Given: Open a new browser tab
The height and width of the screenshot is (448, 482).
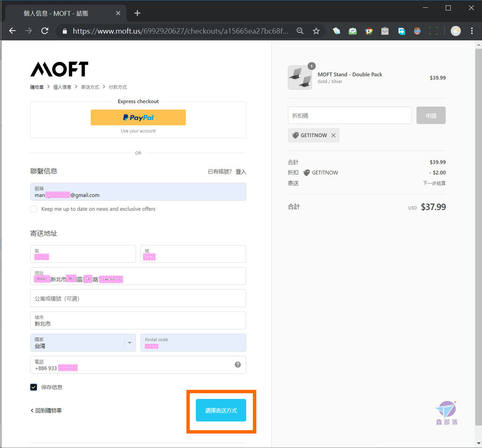Looking at the screenshot, I should click(x=137, y=13).
